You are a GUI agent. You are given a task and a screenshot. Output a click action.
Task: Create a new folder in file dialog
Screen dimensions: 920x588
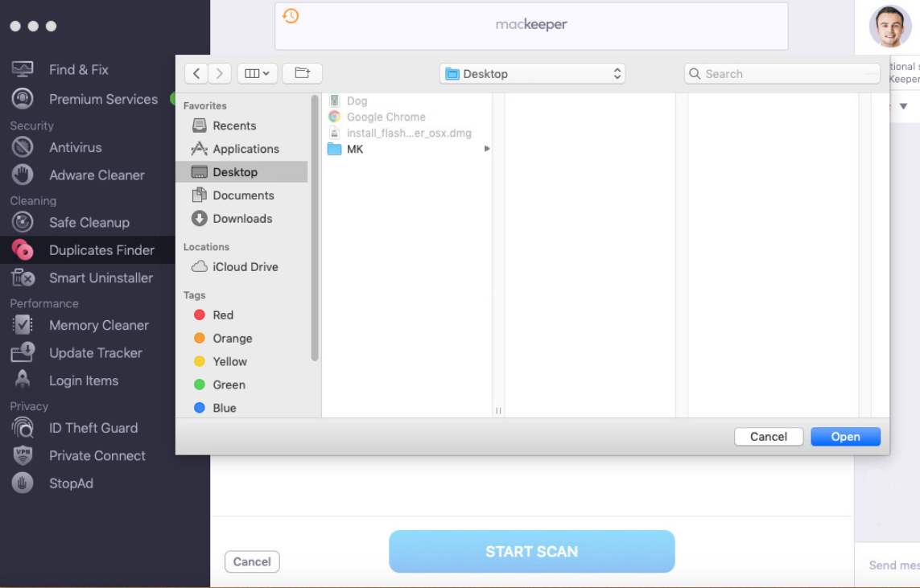click(302, 73)
